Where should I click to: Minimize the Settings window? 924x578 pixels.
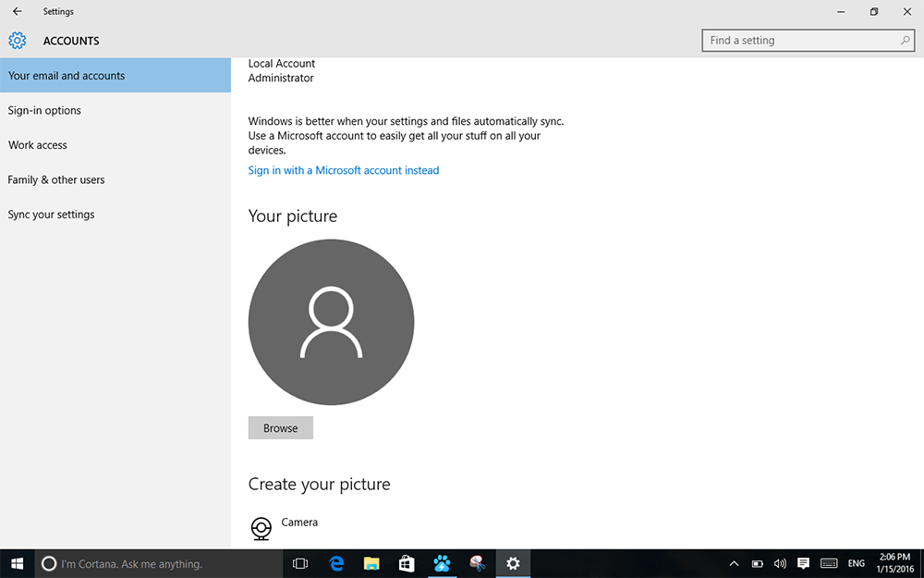point(841,11)
